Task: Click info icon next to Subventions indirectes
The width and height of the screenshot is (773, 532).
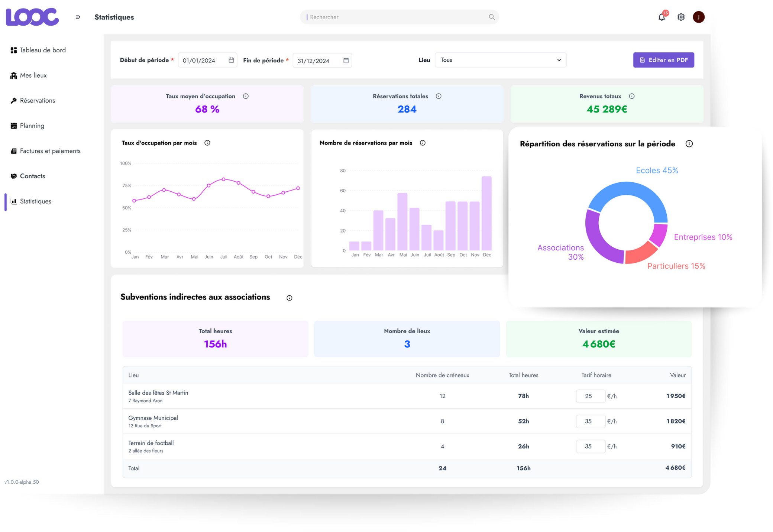Action: (x=290, y=298)
